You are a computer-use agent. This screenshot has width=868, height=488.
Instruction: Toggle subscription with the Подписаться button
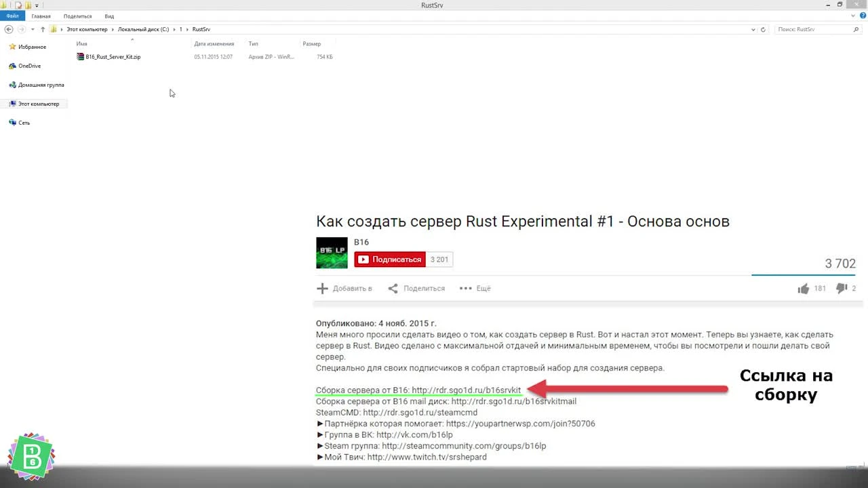click(x=389, y=259)
